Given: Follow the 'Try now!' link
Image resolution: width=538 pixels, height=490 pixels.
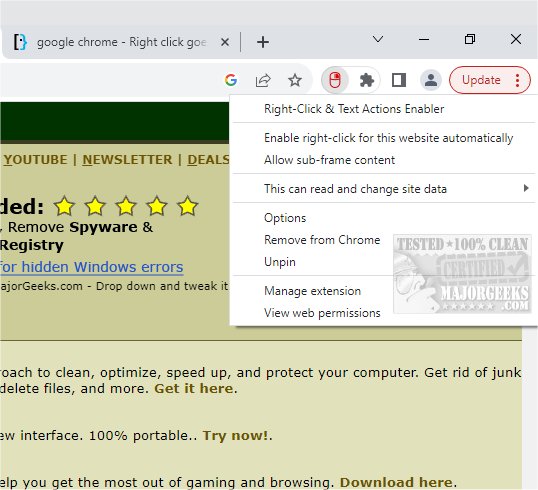Looking at the screenshot, I should tap(235, 435).
